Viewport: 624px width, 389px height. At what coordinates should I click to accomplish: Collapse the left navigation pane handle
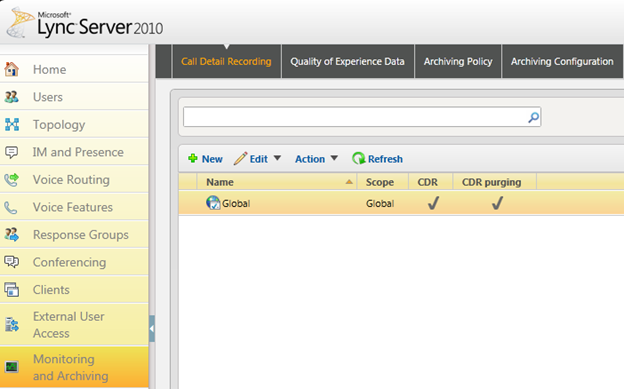pyautogui.click(x=152, y=328)
